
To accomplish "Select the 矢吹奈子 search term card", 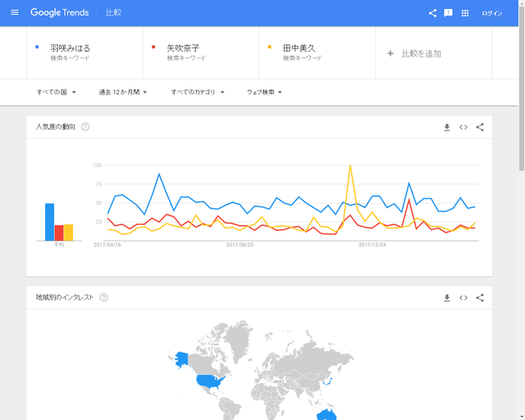I will click(201, 52).
